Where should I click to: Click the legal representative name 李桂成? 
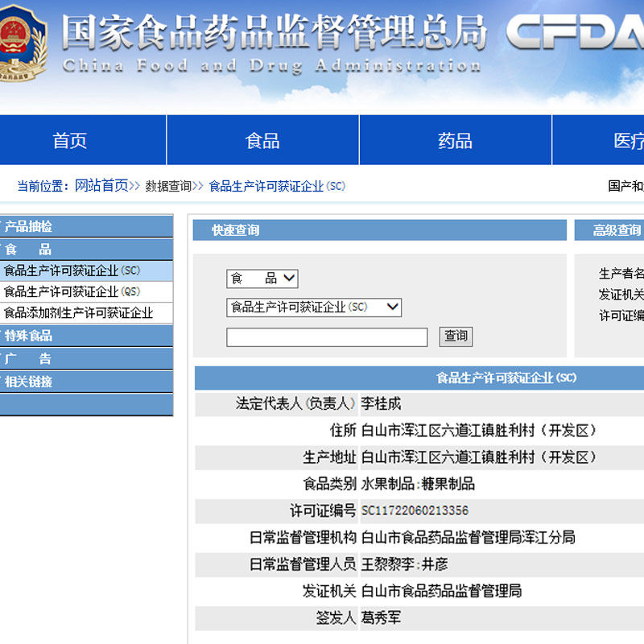click(381, 404)
